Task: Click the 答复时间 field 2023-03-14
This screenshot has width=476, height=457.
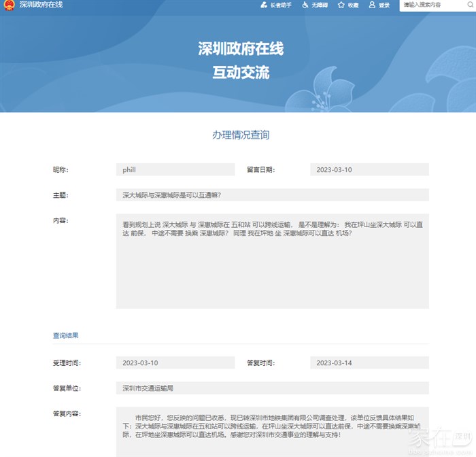Action: (369, 363)
